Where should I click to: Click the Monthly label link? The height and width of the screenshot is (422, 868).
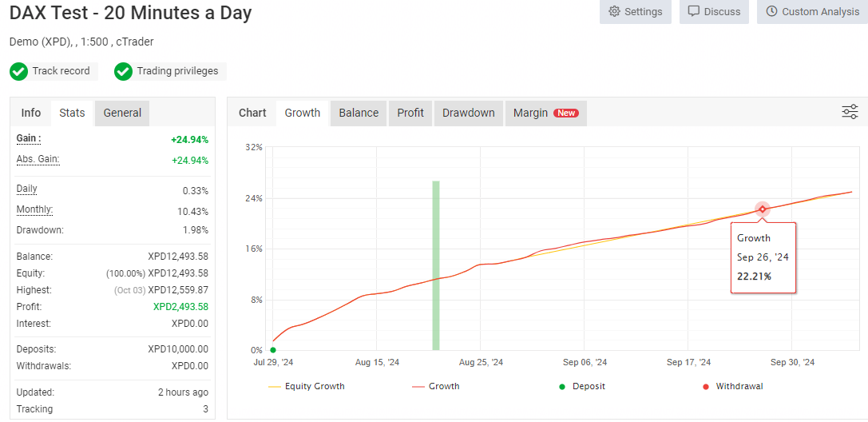pos(35,209)
